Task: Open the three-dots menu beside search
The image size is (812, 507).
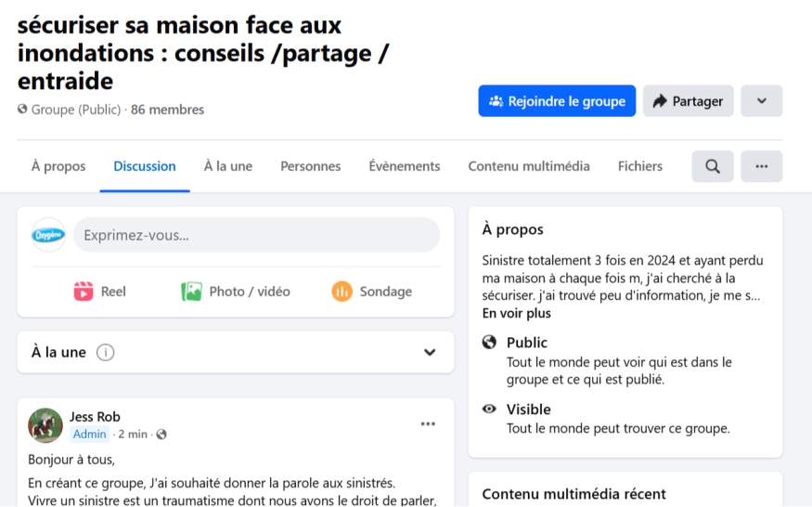Action: (761, 166)
